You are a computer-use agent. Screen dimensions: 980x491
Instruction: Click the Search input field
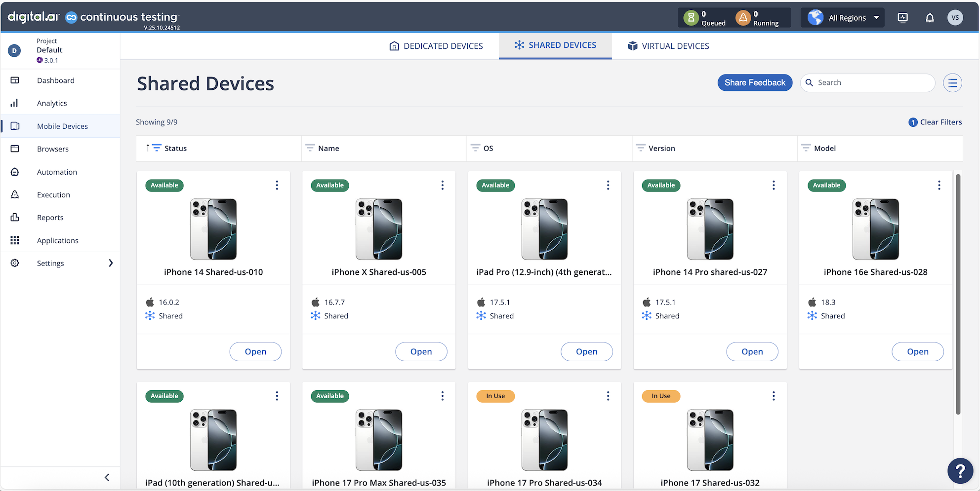point(873,83)
